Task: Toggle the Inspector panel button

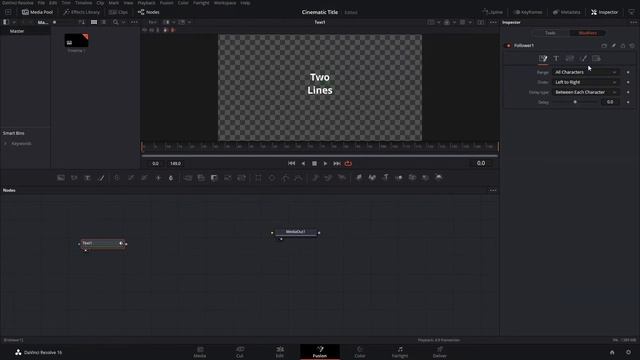Action: tap(604, 12)
